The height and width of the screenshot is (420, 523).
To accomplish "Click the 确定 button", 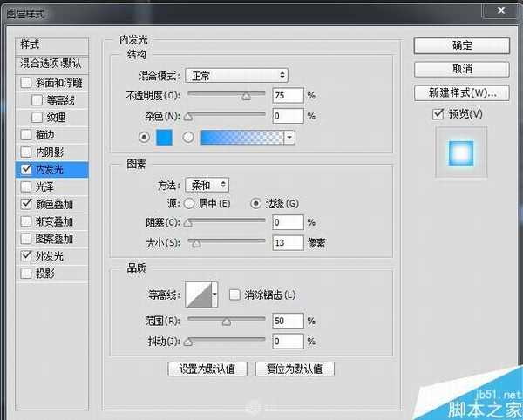I will [461, 45].
